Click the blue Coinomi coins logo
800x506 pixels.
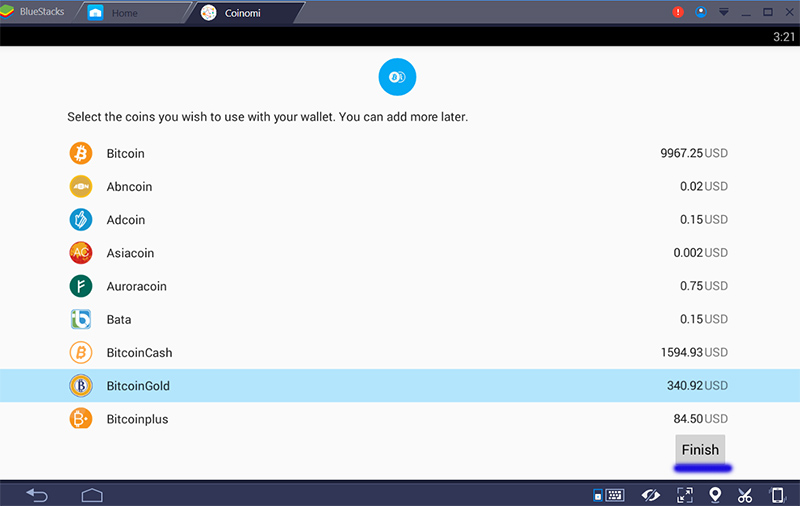[x=397, y=77]
